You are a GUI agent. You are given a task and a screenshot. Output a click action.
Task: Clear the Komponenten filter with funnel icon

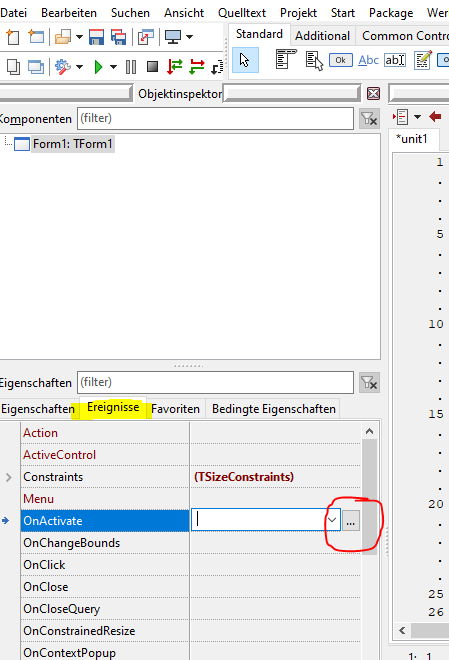pyautogui.click(x=369, y=119)
